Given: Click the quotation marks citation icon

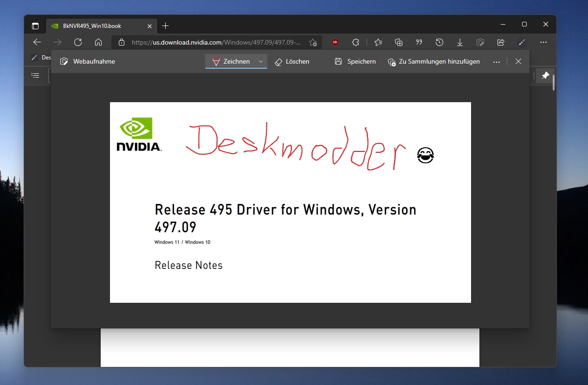Looking at the screenshot, I should [419, 42].
